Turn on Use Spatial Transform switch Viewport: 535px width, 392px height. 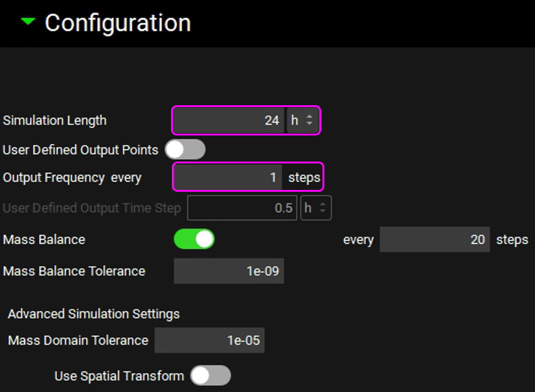(x=210, y=376)
